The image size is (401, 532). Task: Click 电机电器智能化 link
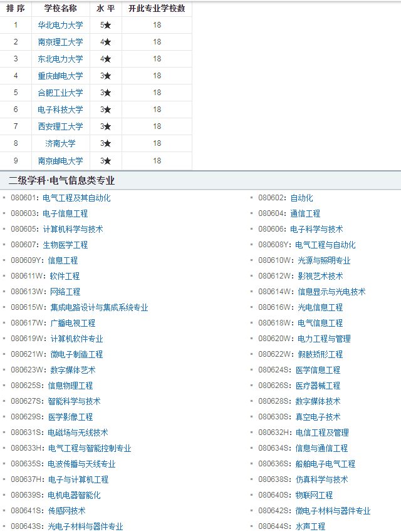pos(74,495)
